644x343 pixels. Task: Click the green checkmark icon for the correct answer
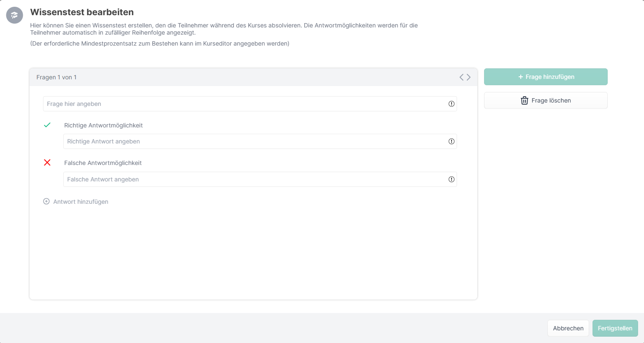(47, 125)
